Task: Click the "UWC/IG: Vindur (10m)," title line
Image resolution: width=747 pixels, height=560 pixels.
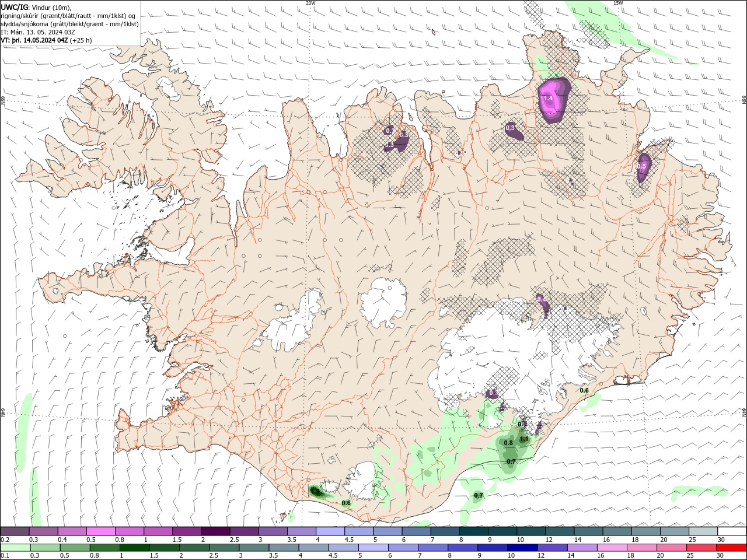Action: (x=37, y=7)
